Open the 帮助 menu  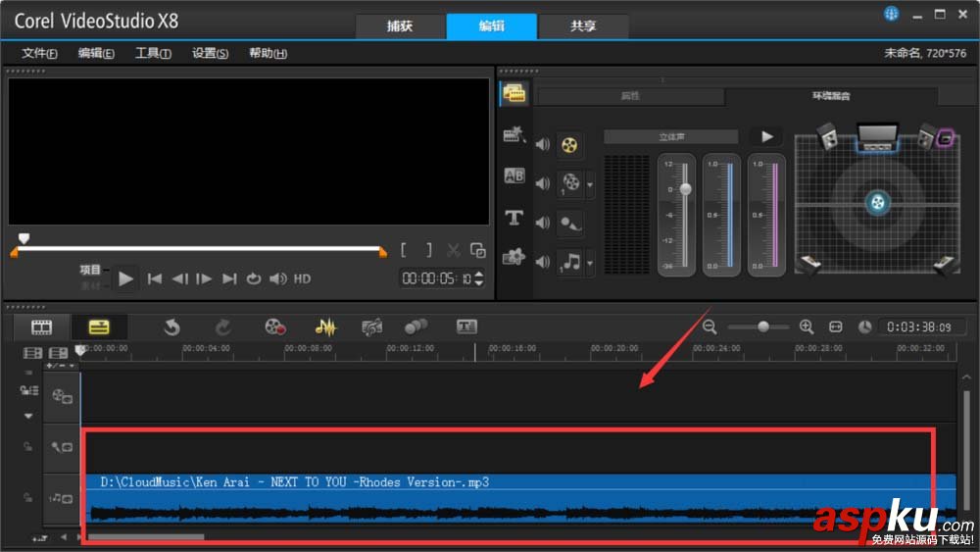pos(269,53)
